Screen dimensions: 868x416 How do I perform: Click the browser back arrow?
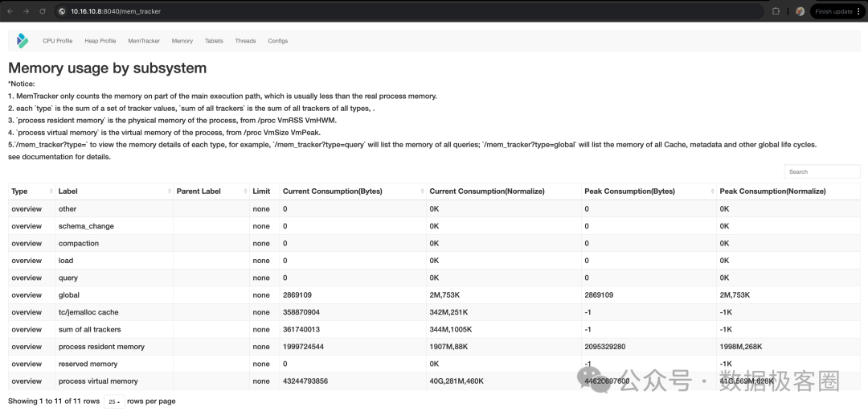(10, 11)
